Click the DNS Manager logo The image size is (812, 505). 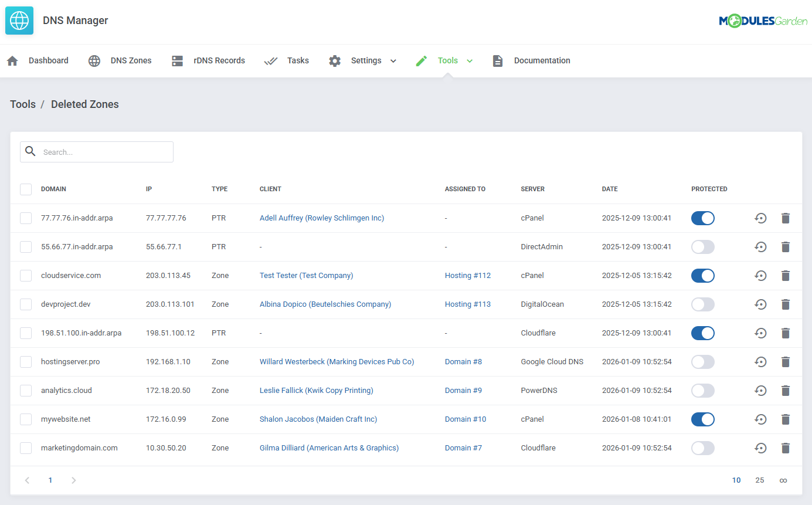19,20
